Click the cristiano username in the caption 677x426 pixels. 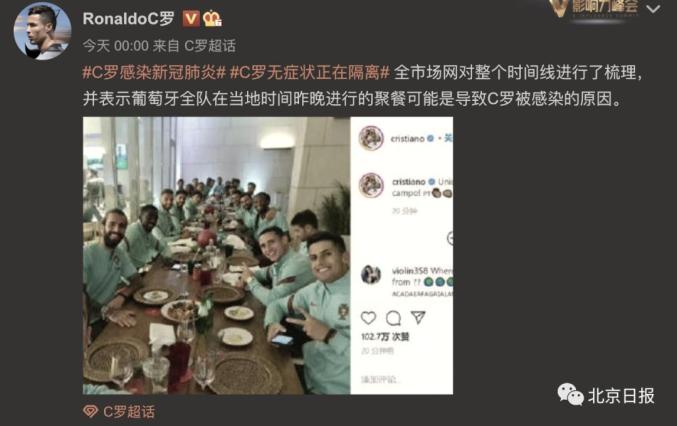[408, 182]
